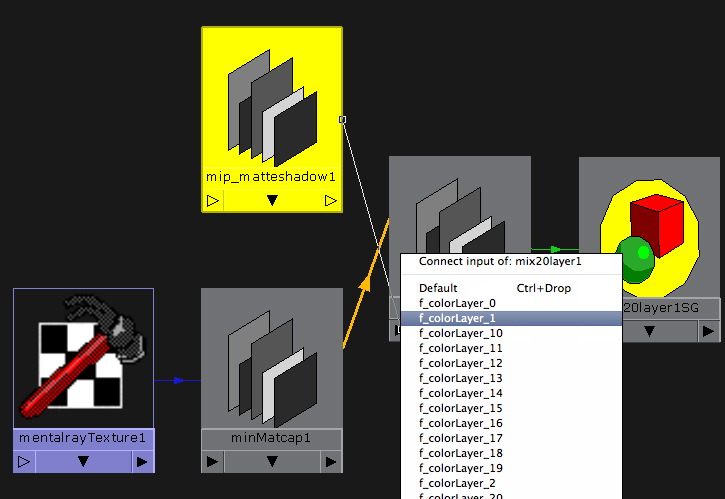Click the minMatcap1 node label
The image size is (725, 499).
[271, 437]
